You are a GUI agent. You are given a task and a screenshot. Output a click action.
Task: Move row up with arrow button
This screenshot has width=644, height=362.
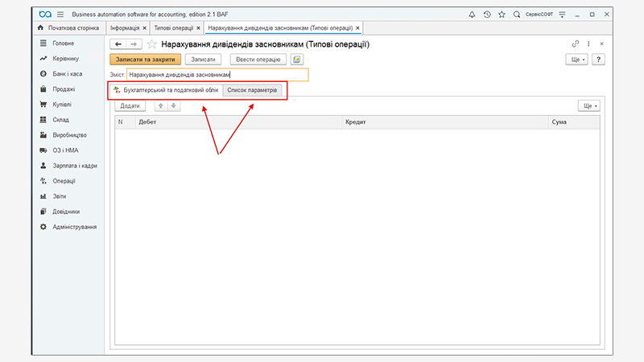161,106
